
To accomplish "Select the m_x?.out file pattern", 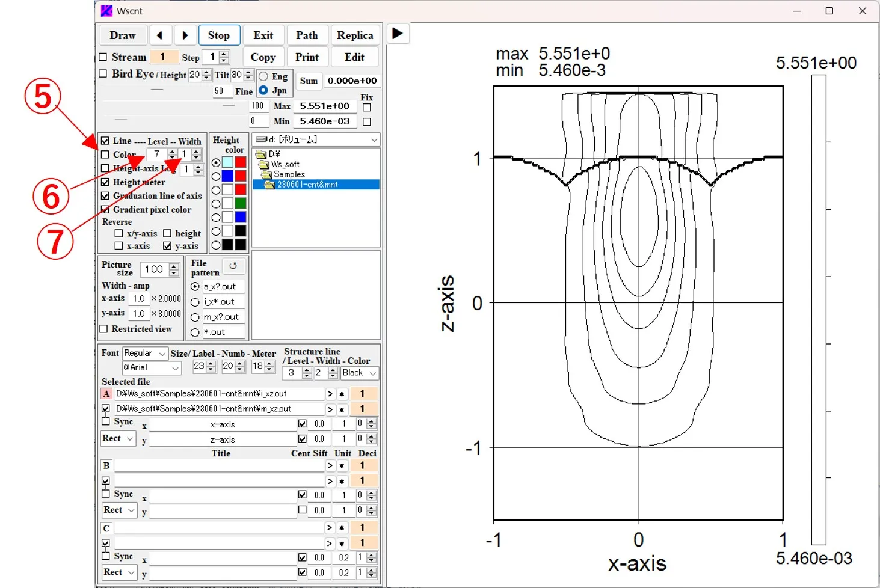I will pos(195,317).
